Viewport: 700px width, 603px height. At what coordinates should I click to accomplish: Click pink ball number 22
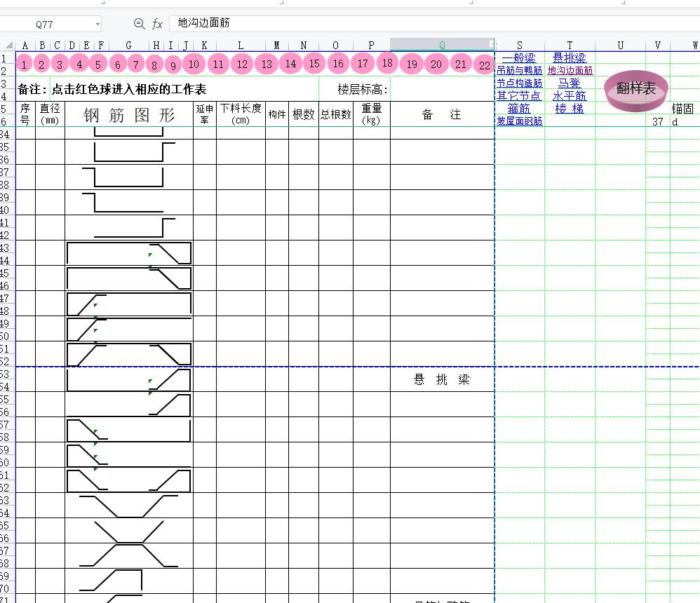pos(485,66)
